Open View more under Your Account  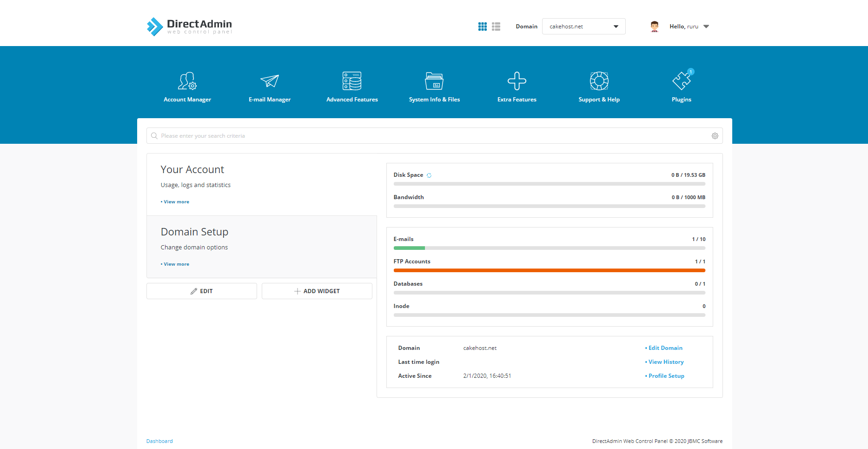tap(175, 202)
